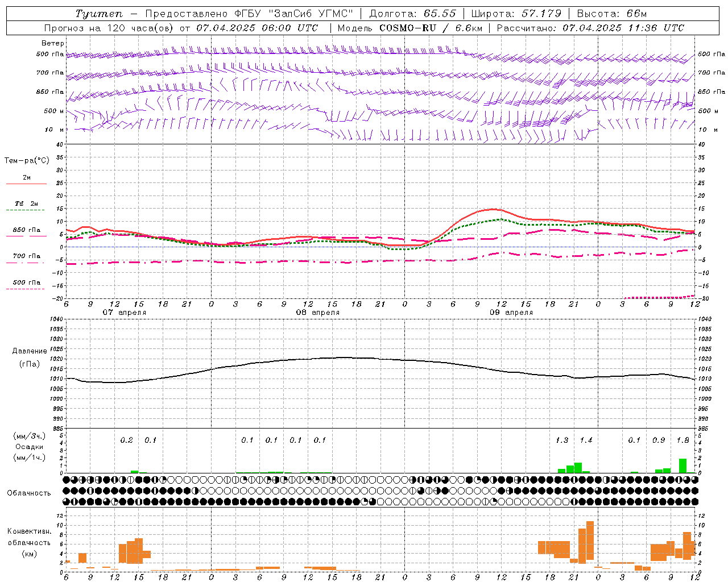Click the 'Предоставлено ФГБУ "ЗапСиб УГМС"' provider text
Screen dimensions: 728x582
click(x=249, y=14)
